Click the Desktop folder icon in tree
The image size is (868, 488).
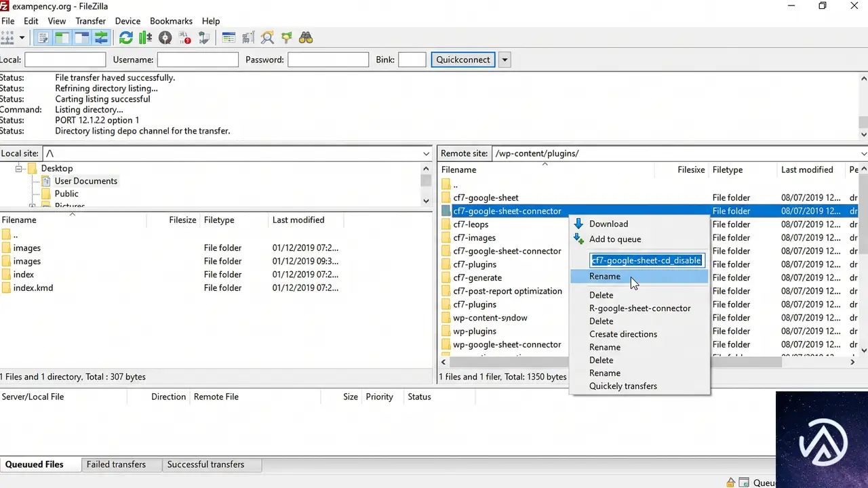[31, 168]
